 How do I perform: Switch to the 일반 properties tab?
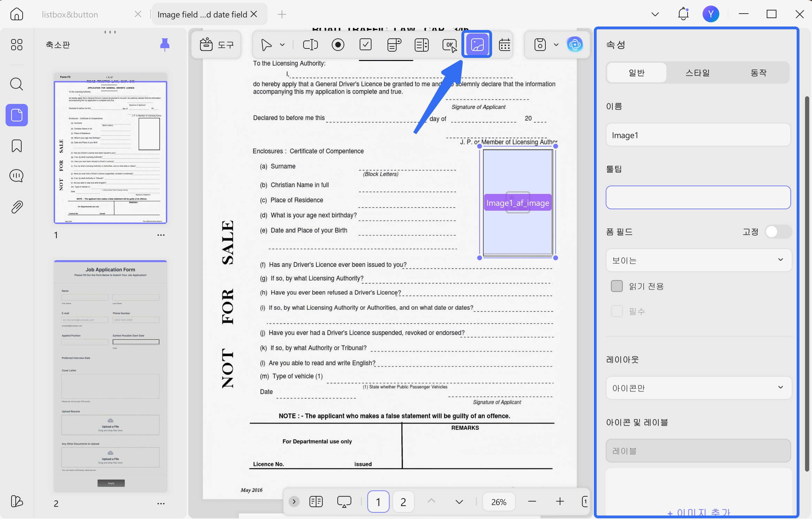tap(637, 73)
